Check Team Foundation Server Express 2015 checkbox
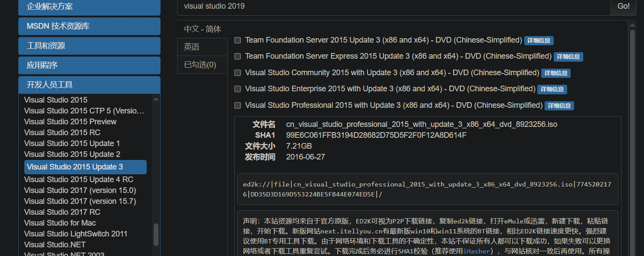Viewport: 644px width, 256px height. pyautogui.click(x=237, y=57)
